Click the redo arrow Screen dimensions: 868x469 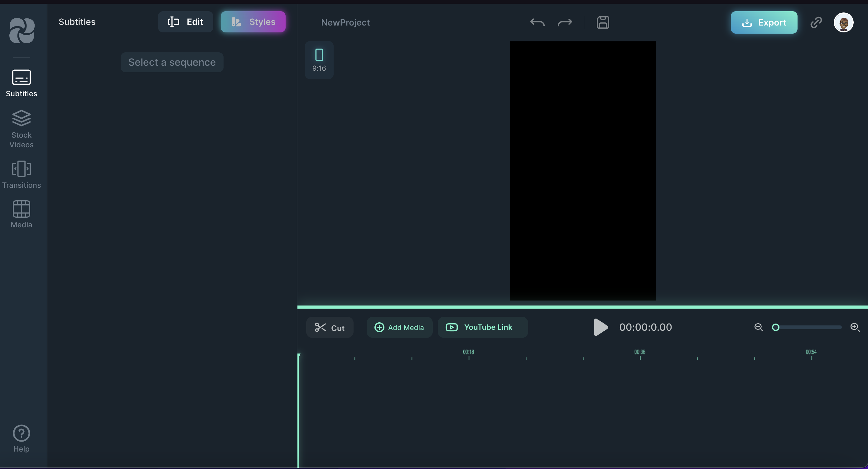point(565,22)
